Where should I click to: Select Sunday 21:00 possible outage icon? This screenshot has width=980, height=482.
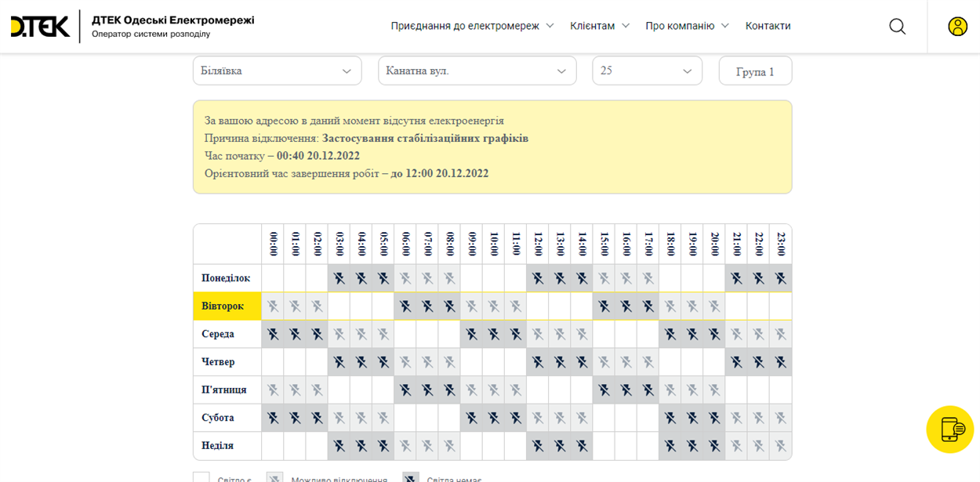[x=737, y=446]
